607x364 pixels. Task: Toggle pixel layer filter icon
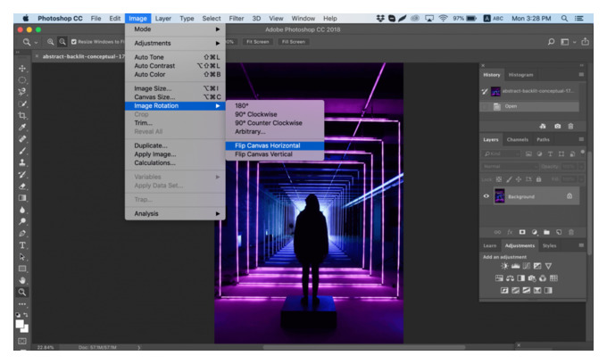pyautogui.click(x=528, y=154)
